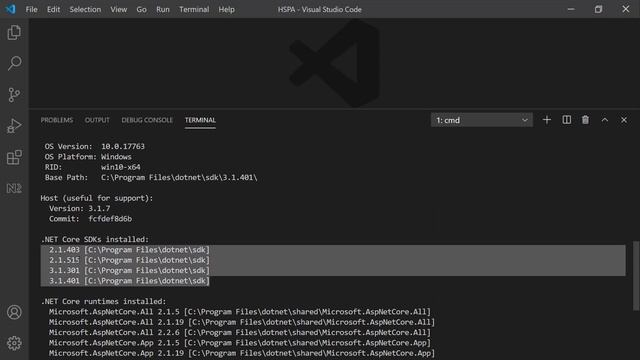Open the File menu
The height and width of the screenshot is (360, 640).
(x=31, y=9)
